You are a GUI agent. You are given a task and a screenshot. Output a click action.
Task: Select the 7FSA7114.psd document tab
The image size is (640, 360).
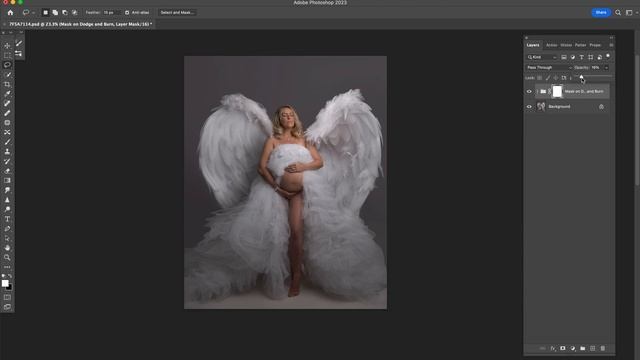pyautogui.click(x=80, y=24)
